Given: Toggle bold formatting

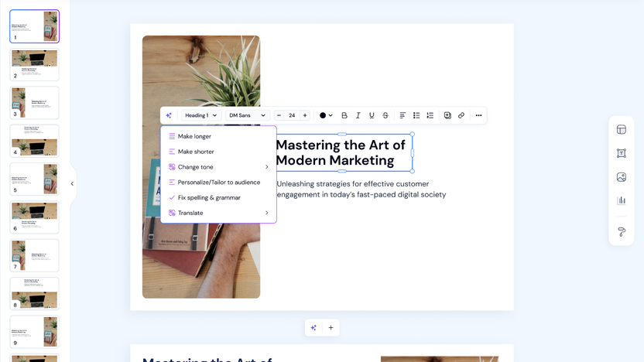Looking at the screenshot, I should [344, 115].
